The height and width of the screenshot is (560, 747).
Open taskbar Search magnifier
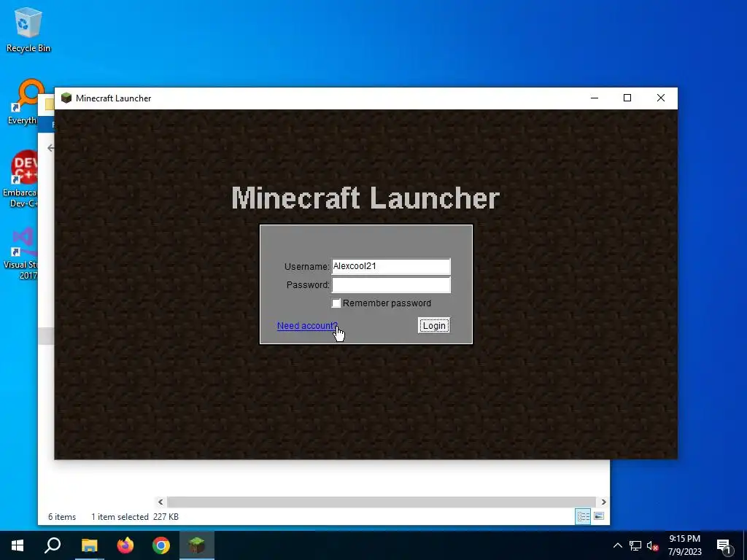(53, 545)
